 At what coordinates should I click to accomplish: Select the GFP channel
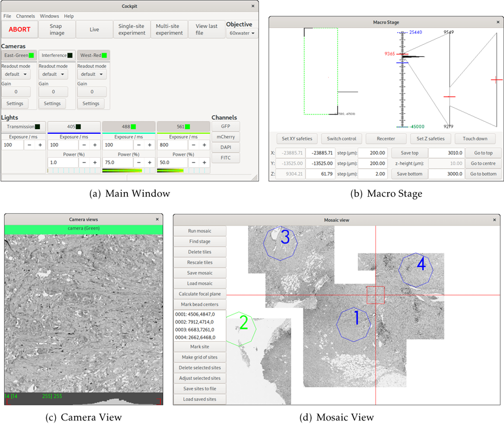tap(226, 126)
